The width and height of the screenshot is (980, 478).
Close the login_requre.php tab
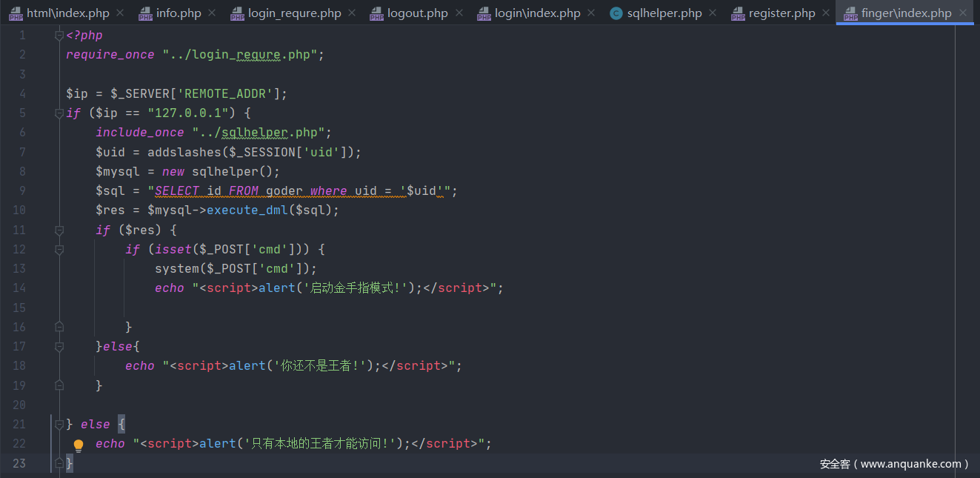(x=352, y=13)
